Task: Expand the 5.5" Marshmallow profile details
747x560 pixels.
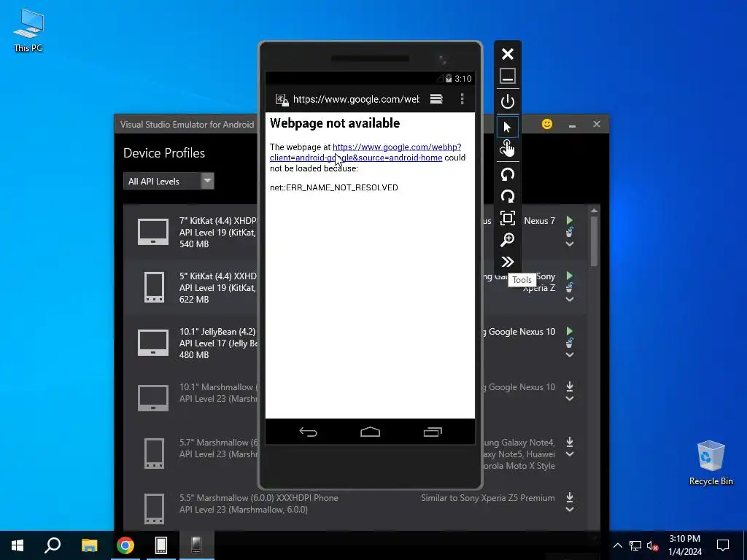Action: (x=569, y=510)
